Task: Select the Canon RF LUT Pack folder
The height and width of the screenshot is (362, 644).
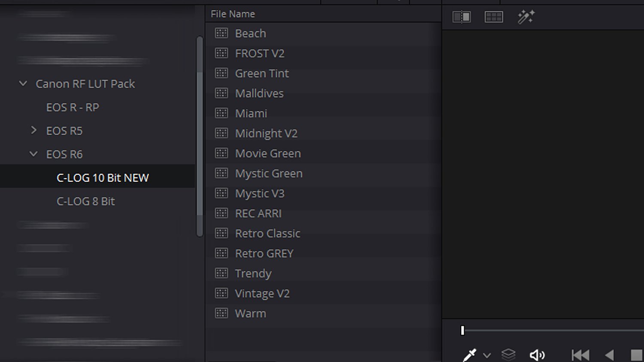Action: pos(85,84)
